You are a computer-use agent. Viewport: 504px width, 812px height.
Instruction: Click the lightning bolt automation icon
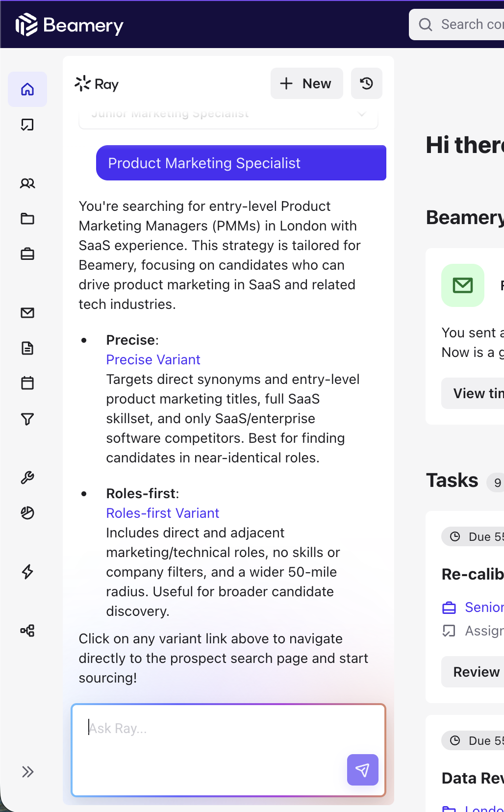click(x=27, y=572)
